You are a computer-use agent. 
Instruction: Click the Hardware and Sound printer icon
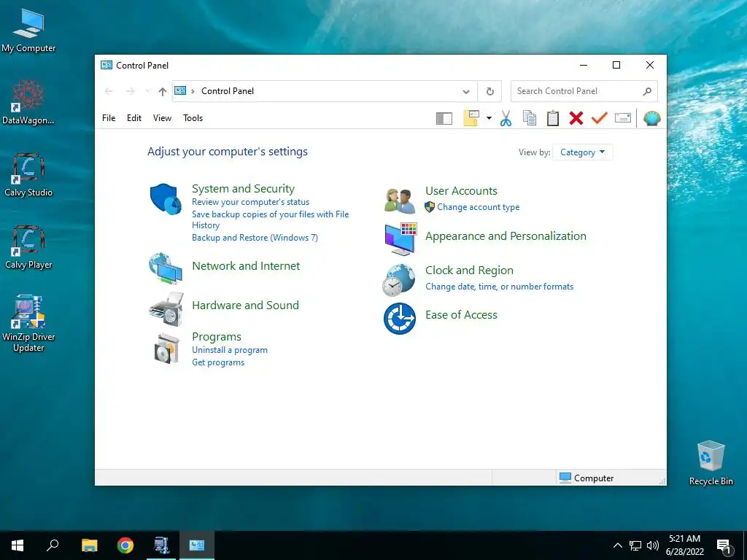166,309
